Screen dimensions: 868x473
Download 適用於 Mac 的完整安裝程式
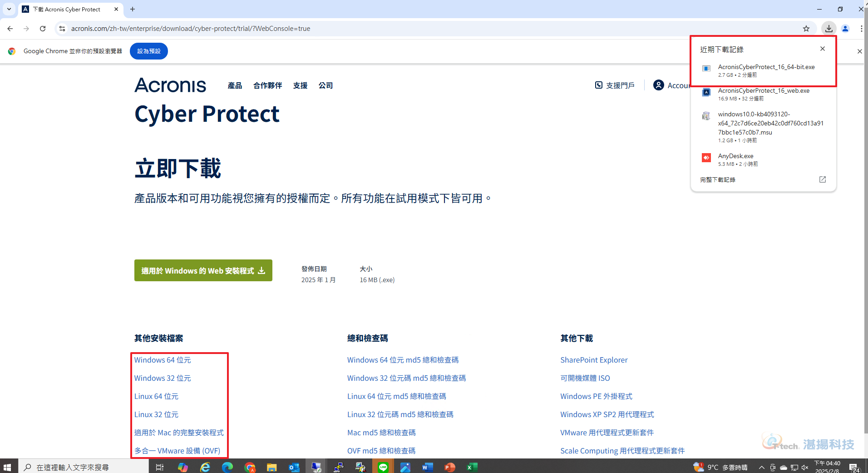click(179, 433)
